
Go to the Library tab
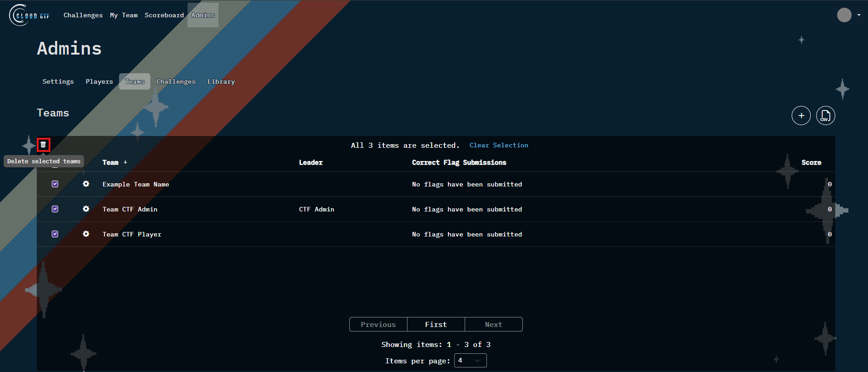pyautogui.click(x=221, y=82)
